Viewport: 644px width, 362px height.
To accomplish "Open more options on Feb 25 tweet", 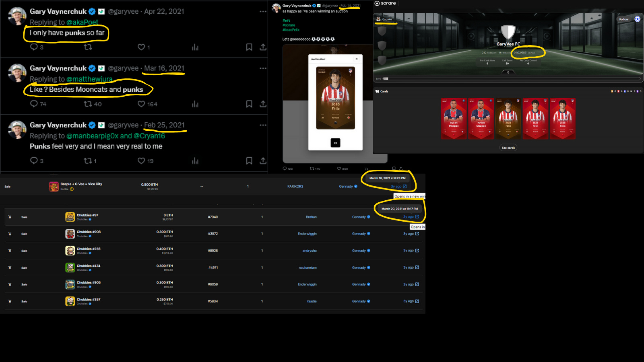I will [263, 125].
